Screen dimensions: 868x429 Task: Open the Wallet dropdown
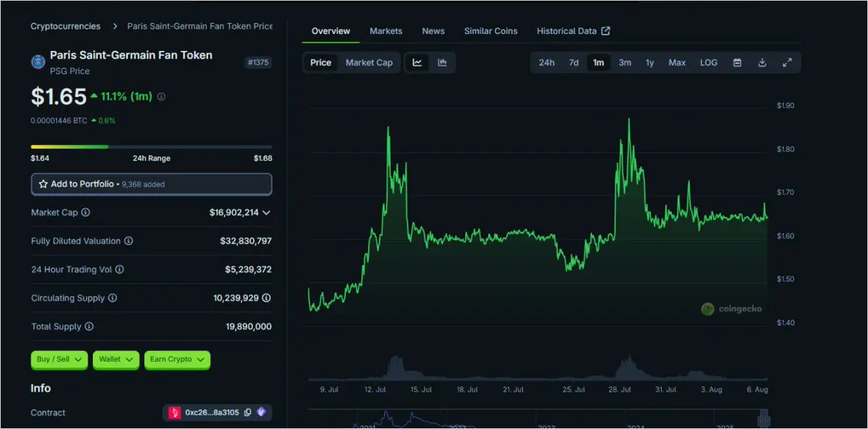point(116,359)
